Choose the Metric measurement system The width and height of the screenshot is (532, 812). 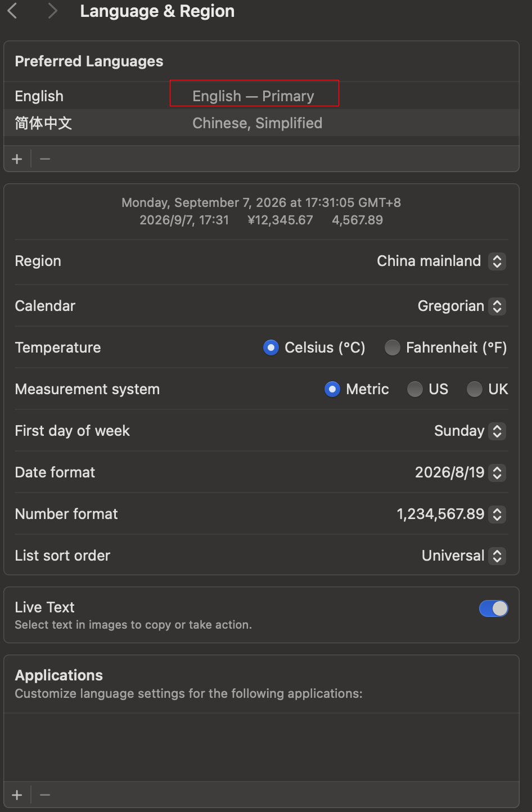332,389
